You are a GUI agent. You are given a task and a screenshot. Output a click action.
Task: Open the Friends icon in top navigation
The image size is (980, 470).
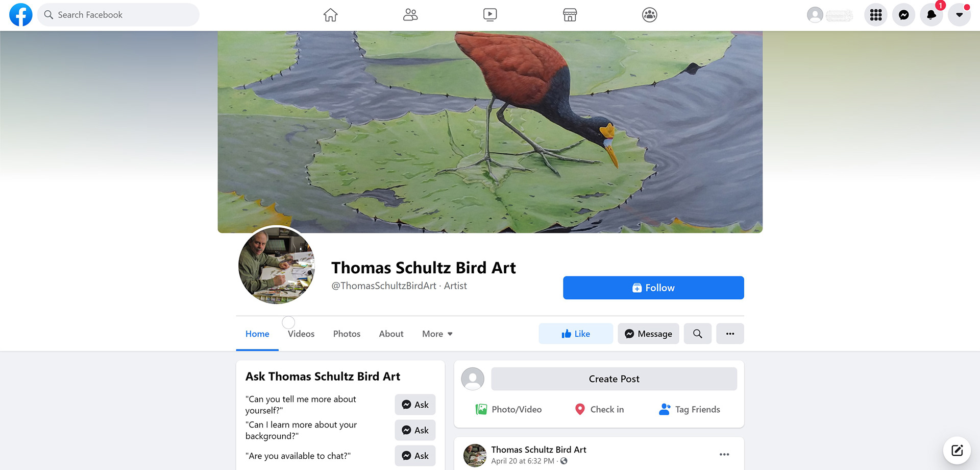point(410,15)
